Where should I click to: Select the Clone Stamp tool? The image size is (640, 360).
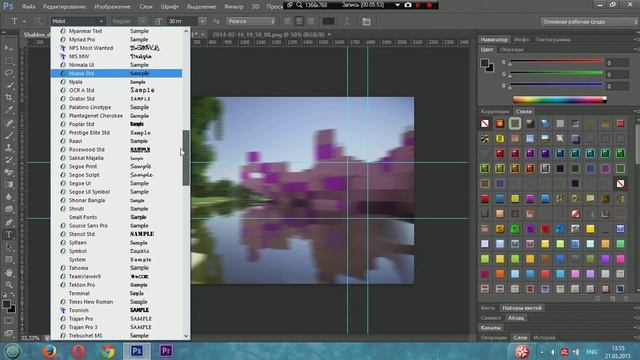click(x=9, y=148)
